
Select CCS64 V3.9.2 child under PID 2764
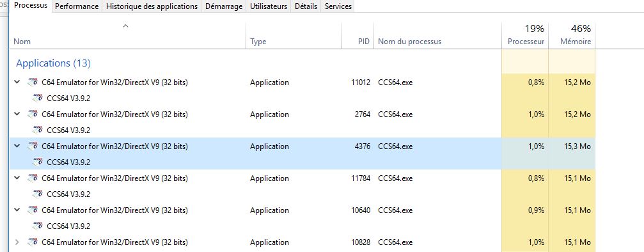pos(68,130)
